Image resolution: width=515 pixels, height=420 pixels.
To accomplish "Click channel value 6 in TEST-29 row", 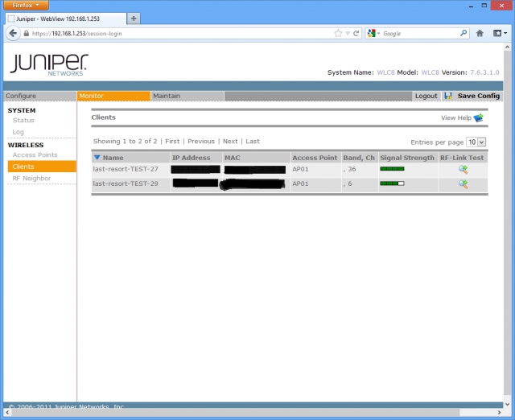I will pos(350,183).
